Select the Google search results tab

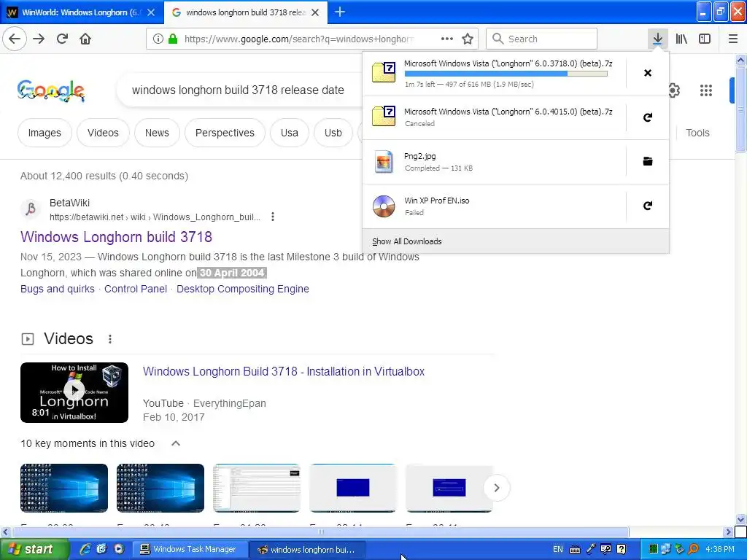pyautogui.click(x=246, y=12)
